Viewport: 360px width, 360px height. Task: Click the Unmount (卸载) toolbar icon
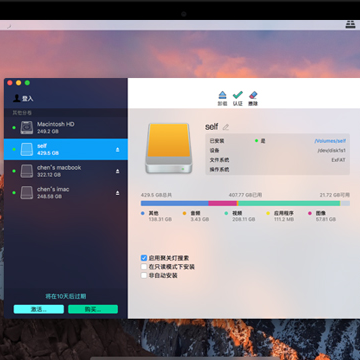tap(222, 95)
